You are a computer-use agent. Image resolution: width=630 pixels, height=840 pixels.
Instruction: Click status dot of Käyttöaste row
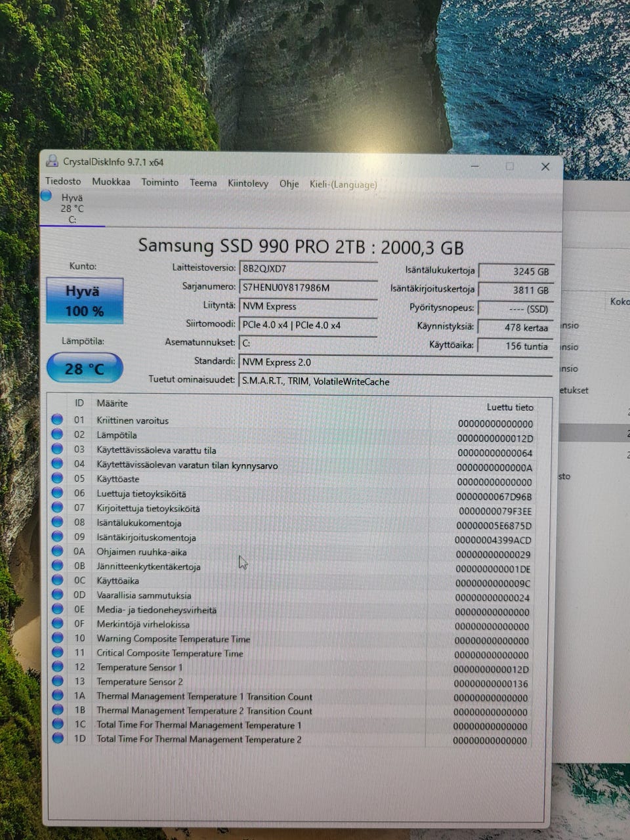click(57, 478)
